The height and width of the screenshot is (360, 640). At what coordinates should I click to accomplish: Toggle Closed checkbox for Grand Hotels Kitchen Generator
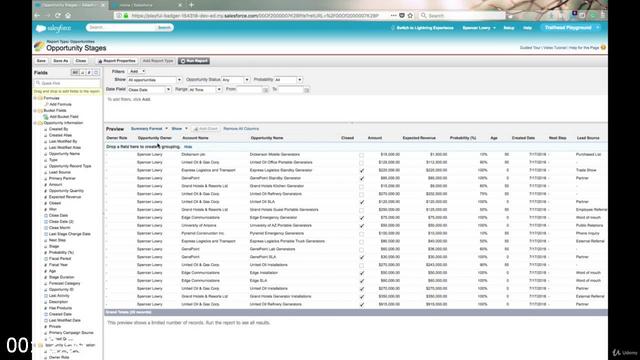tap(361, 187)
